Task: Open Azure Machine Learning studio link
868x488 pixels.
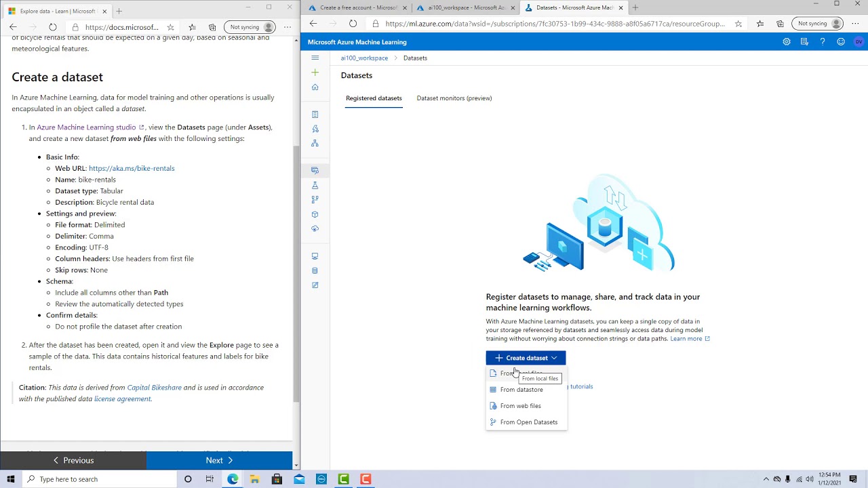Action: pos(90,127)
